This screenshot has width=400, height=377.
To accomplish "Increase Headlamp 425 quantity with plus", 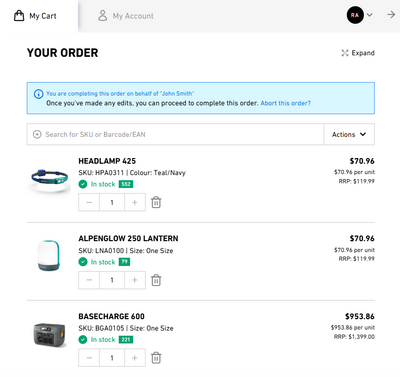I will click(135, 202).
